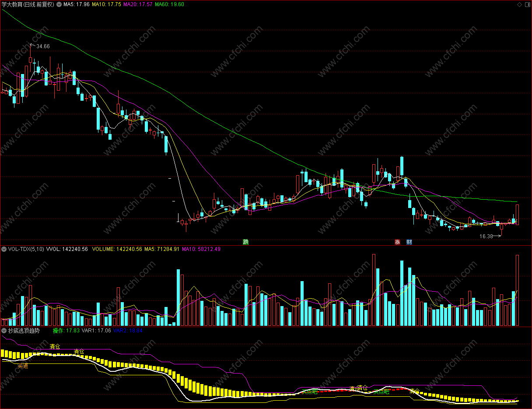Open dropdown next to 学大教育 chart title
Image resolution: width=532 pixels, height=409 pixels.
[x=59, y=4]
